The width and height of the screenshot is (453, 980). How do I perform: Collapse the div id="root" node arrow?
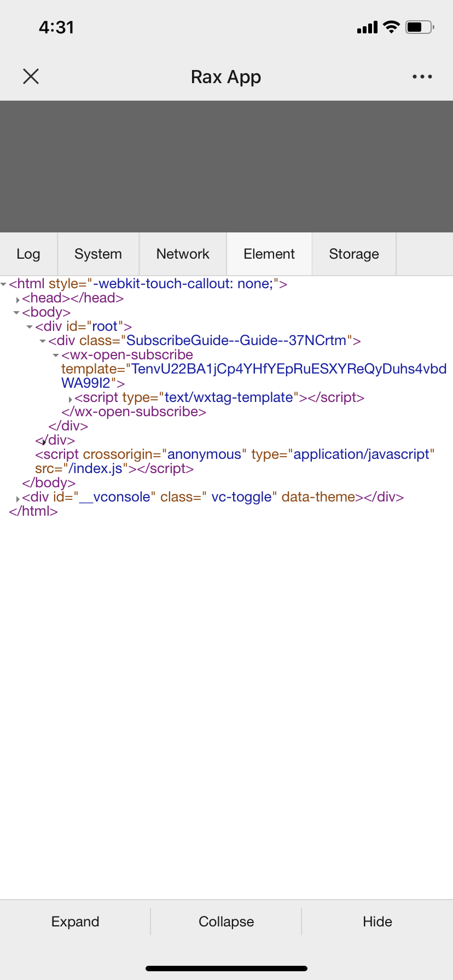pos(30,327)
